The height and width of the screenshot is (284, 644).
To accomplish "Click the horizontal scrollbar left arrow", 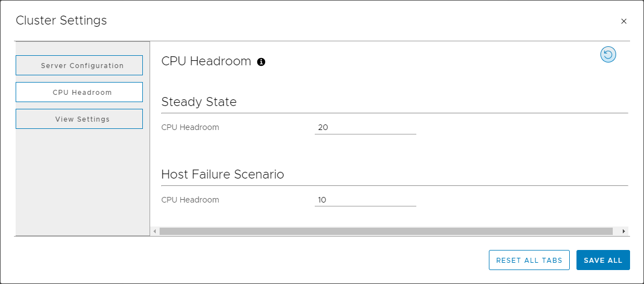I will tap(155, 231).
